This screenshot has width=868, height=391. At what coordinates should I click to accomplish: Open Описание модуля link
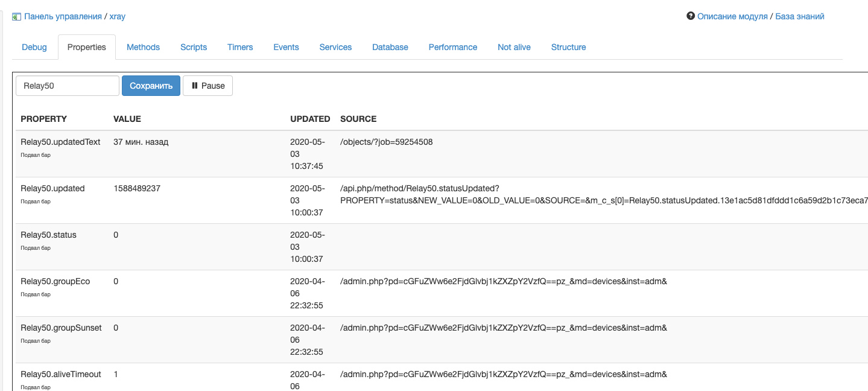coord(732,17)
